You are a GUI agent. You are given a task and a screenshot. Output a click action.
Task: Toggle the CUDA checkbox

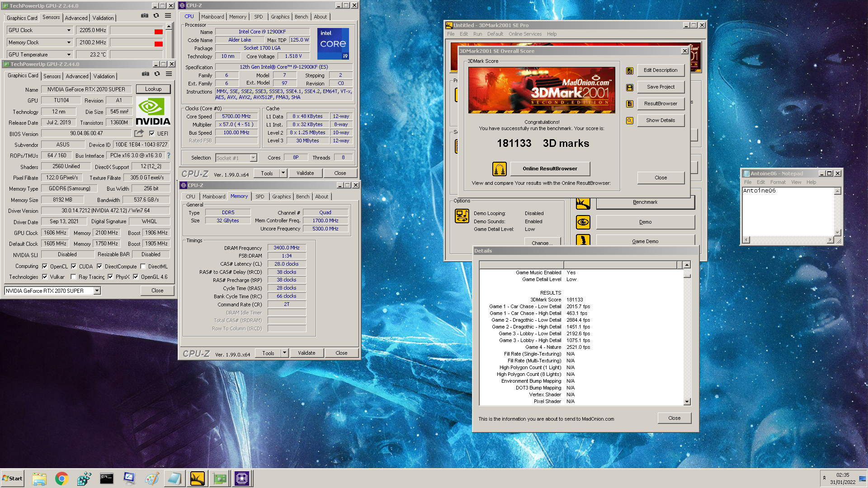74,266
